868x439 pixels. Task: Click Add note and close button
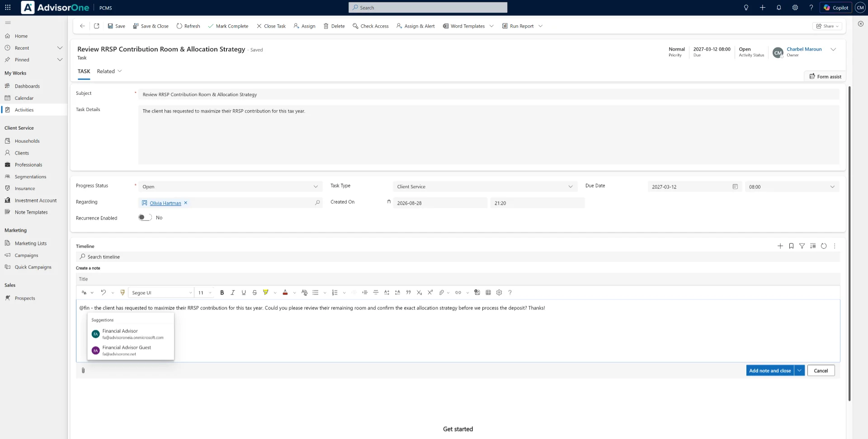[770, 371]
